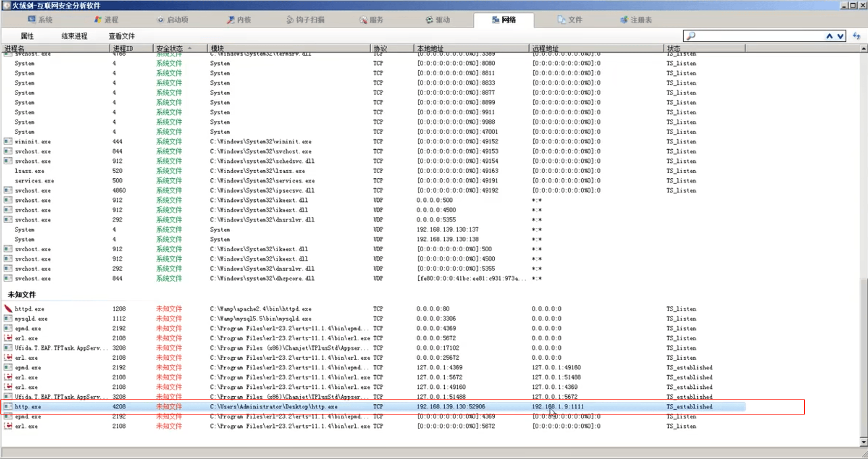Click remote address 192.168.1.9:1111
The width and height of the screenshot is (868, 459).
pos(558,407)
